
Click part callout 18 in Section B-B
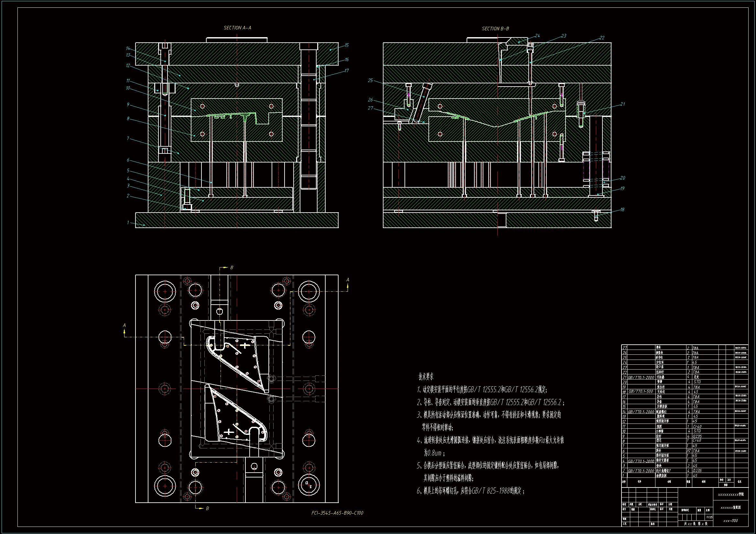622,210
